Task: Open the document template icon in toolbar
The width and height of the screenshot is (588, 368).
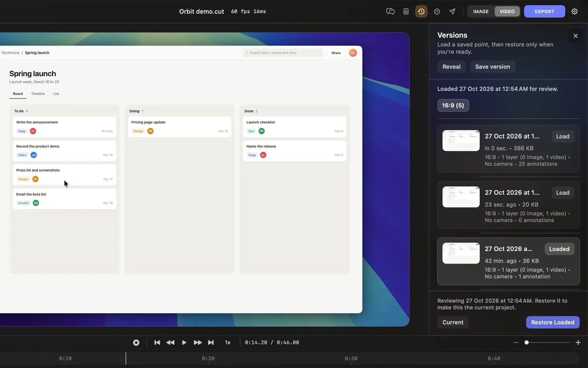Action: click(x=406, y=11)
